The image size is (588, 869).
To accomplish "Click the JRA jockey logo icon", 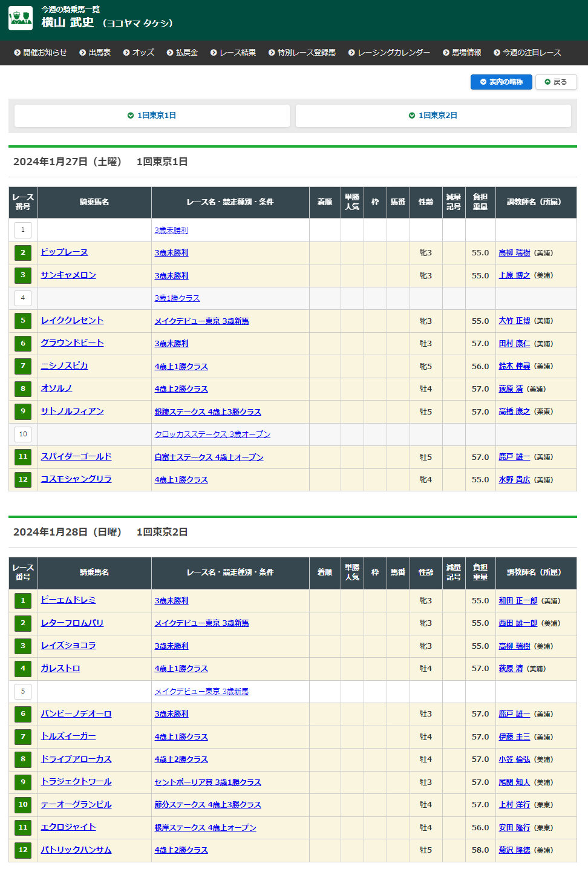I will [21, 18].
